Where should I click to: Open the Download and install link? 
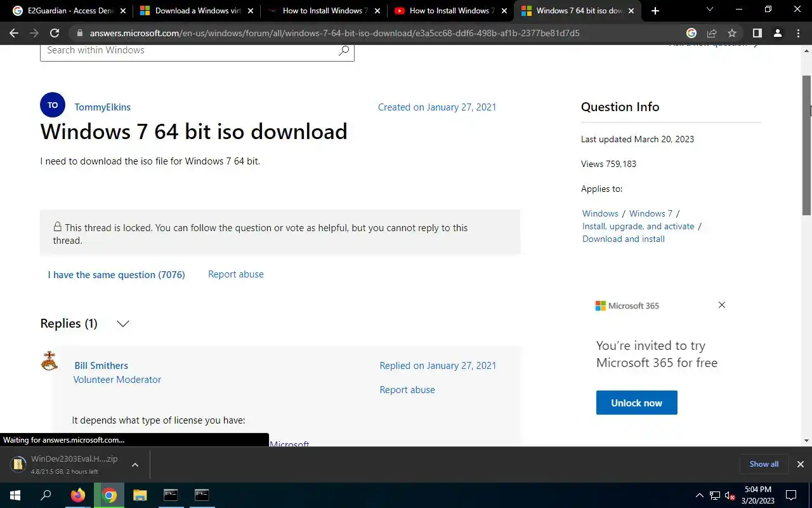point(624,239)
